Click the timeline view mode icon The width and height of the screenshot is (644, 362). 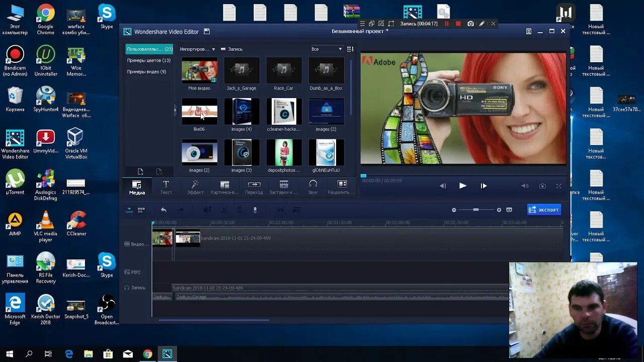pyautogui.click(x=129, y=210)
